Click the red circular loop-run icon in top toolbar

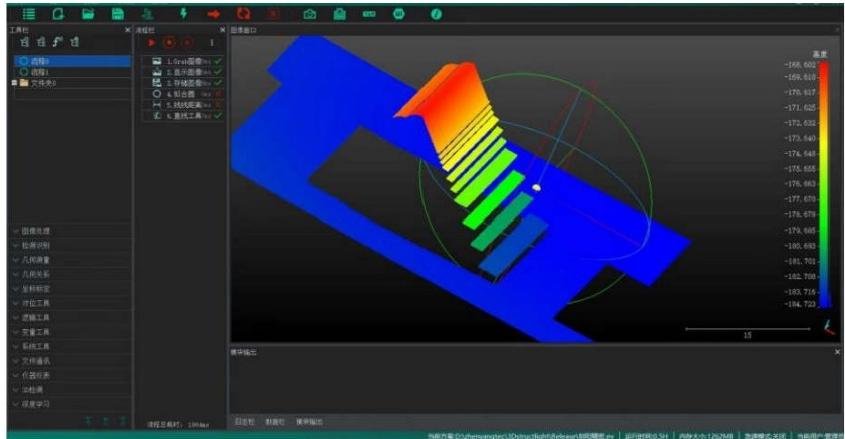[242, 14]
